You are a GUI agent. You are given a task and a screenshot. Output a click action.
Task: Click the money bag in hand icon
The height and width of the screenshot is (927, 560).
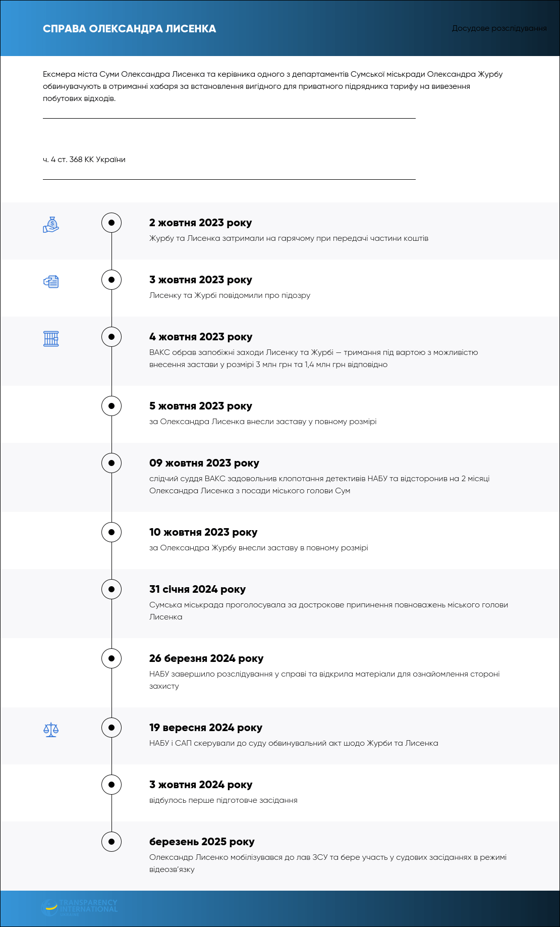click(51, 224)
